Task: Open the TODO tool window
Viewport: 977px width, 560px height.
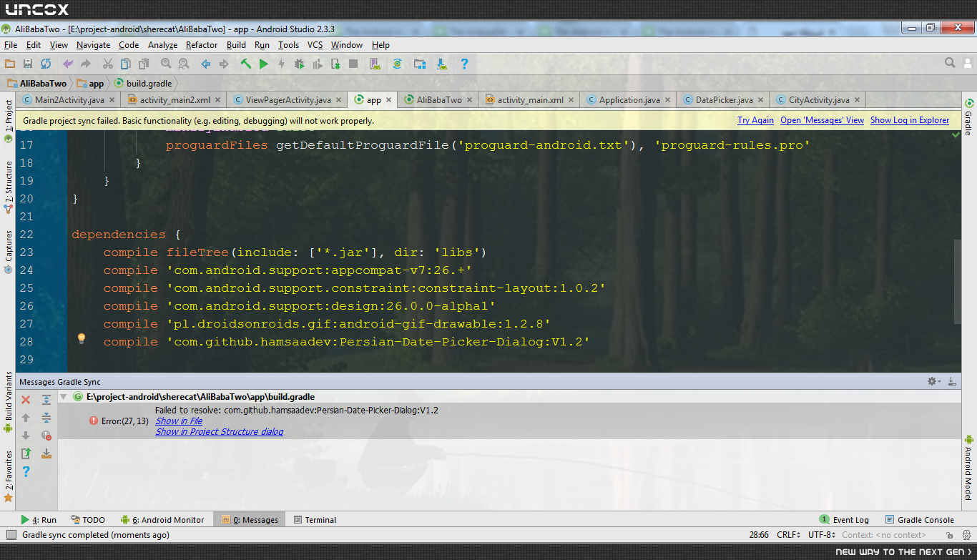Action: click(87, 520)
